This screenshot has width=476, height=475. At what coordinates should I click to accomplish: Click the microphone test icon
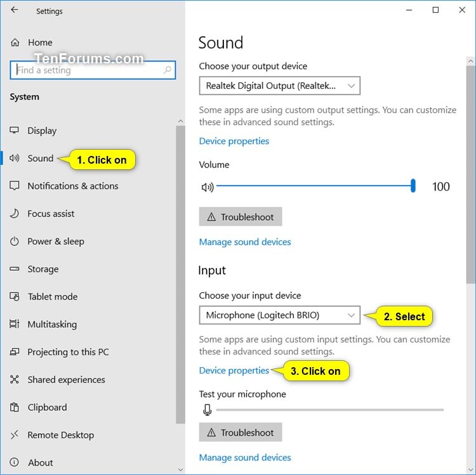pyautogui.click(x=208, y=410)
